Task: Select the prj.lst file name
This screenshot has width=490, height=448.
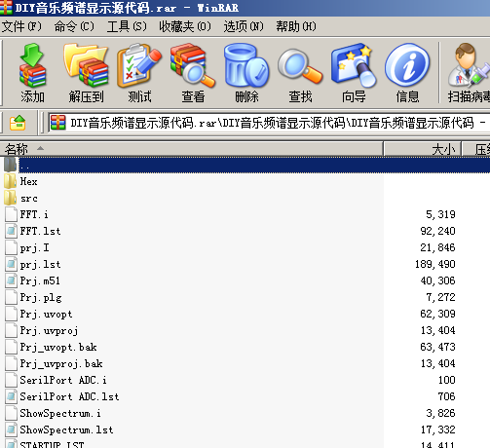Action: pos(40,265)
